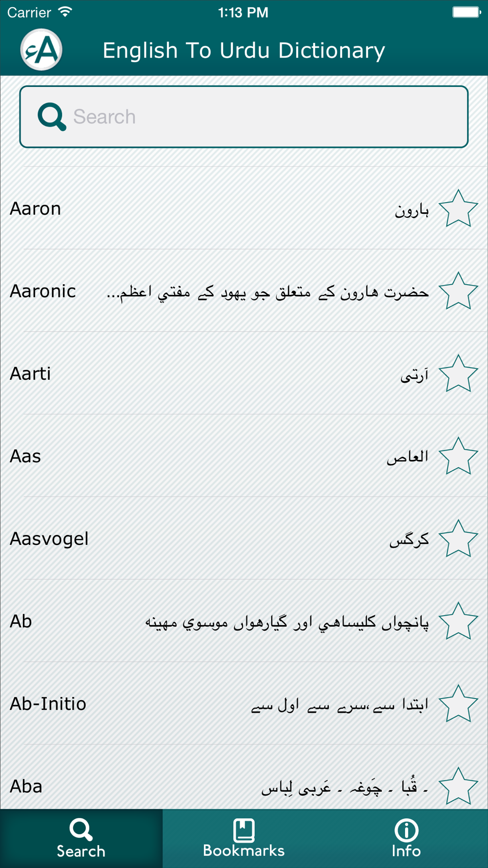This screenshot has width=488, height=868.
Task: Star the Ab-Initio entry
Action: (x=458, y=704)
